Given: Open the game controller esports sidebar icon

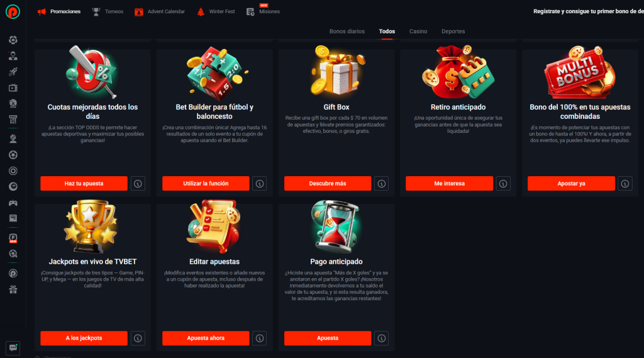Looking at the screenshot, I should (x=13, y=203).
